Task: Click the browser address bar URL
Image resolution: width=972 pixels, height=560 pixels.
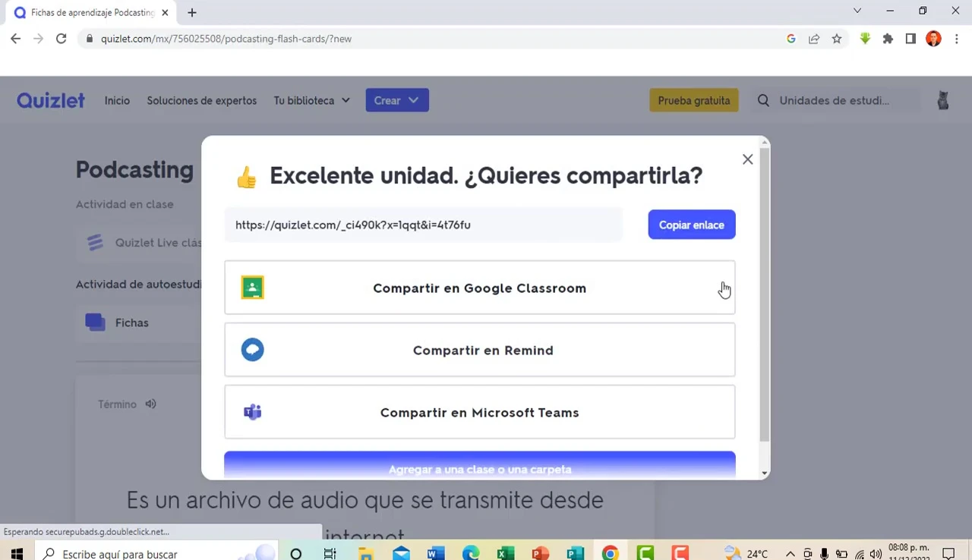Action: tap(226, 39)
